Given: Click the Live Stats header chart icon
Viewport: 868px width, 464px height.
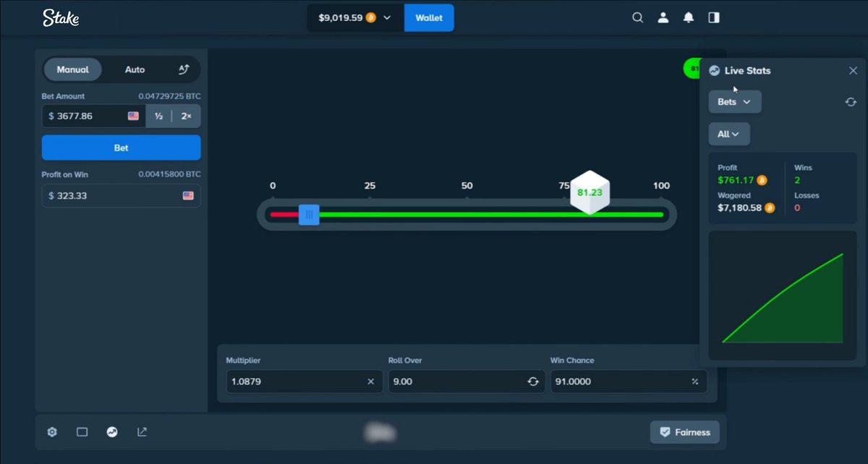Looking at the screenshot, I should (x=715, y=71).
